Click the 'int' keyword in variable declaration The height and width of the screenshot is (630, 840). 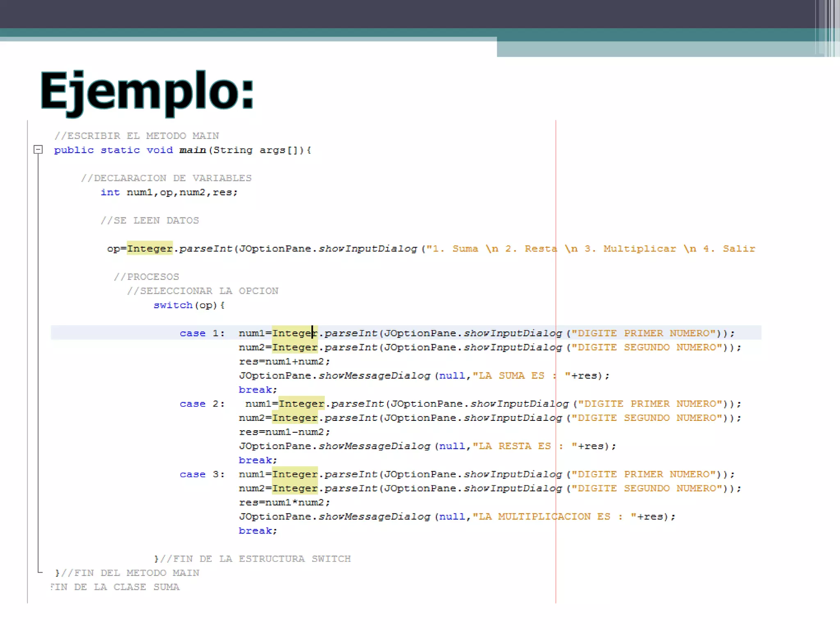pyautogui.click(x=110, y=192)
